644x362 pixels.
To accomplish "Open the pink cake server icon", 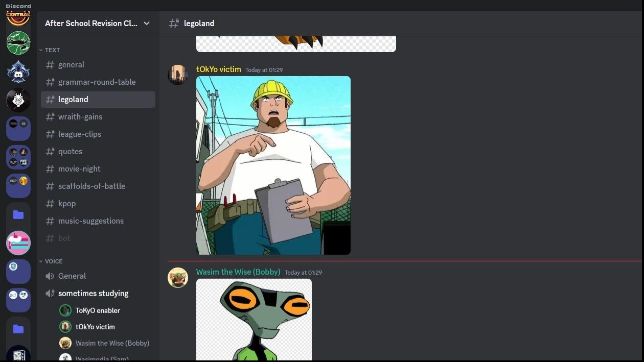I will [18, 243].
